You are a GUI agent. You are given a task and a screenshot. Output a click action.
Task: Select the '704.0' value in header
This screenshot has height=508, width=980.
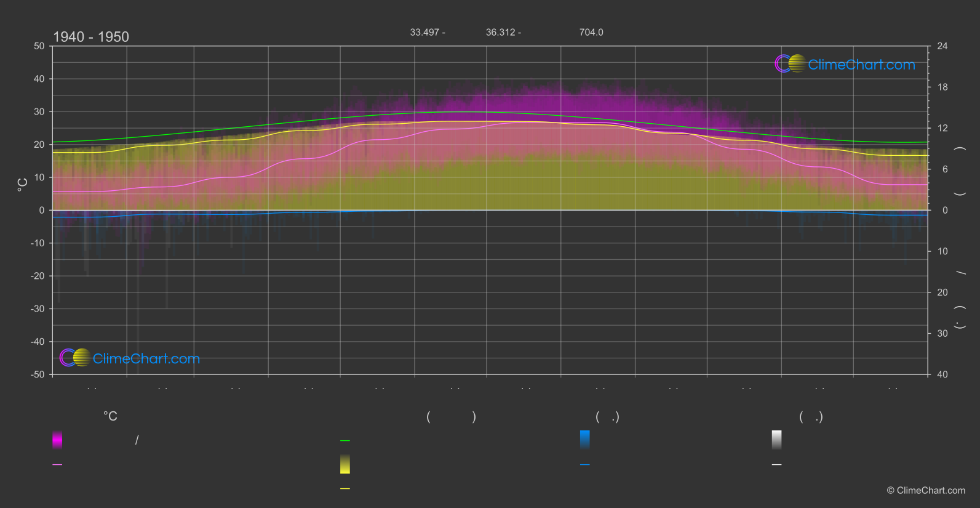[x=591, y=32]
